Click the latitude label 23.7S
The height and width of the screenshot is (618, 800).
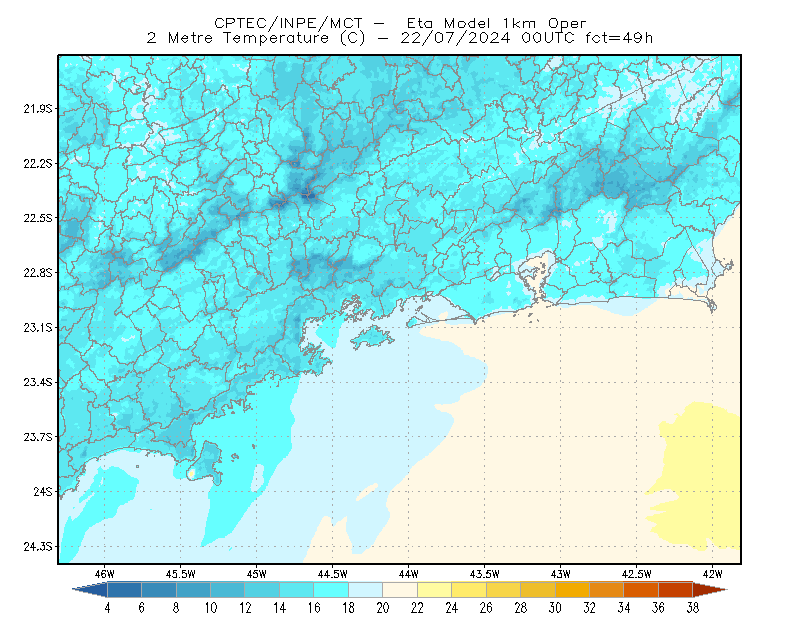(x=38, y=437)
